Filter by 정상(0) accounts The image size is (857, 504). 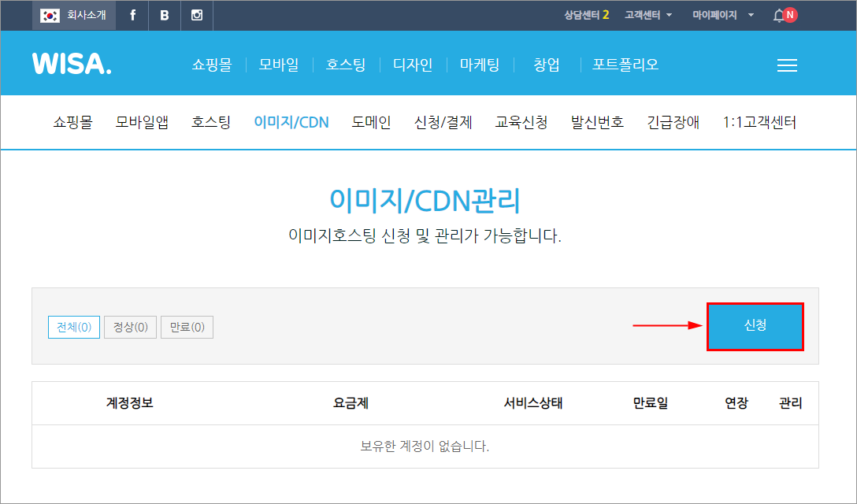pyautogui.click(x=130, y=327)
